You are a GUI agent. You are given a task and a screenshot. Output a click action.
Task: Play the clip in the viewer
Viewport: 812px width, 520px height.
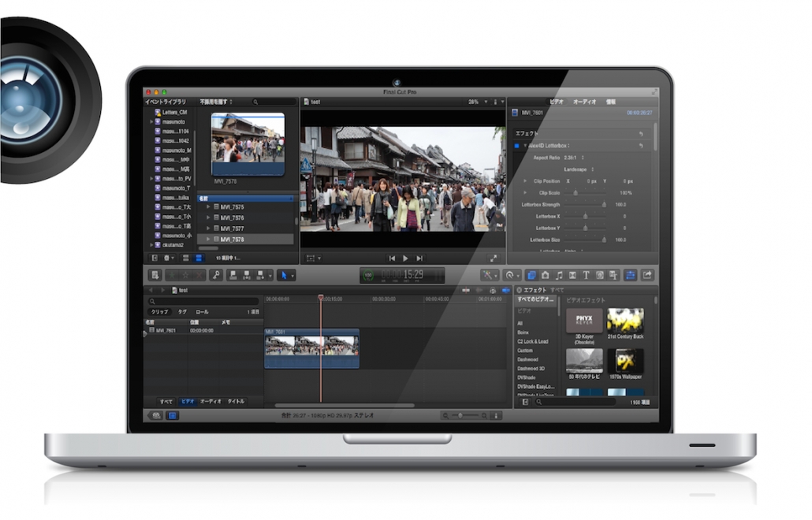405,258
